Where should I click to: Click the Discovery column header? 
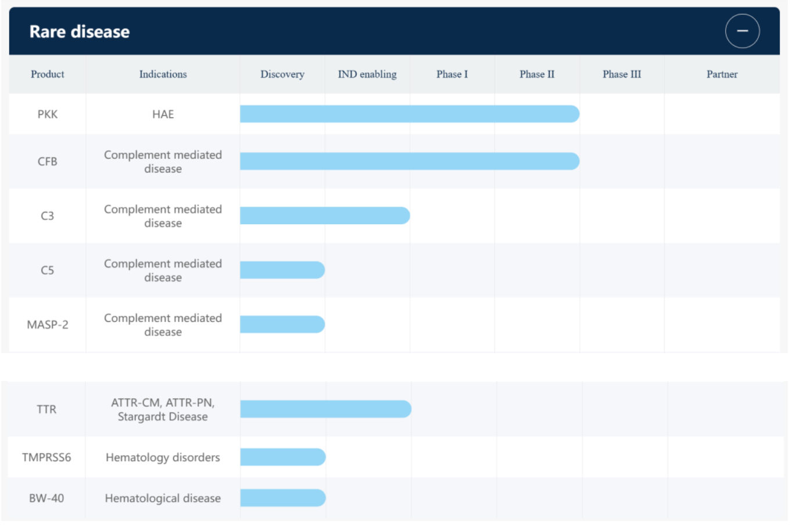tap(282, 74)
